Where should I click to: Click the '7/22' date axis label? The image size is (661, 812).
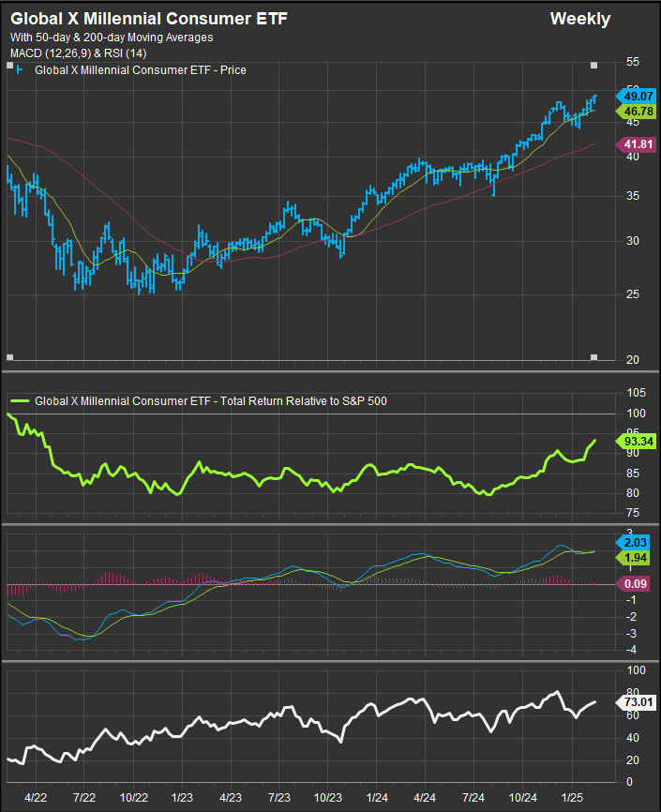point(84,798)
